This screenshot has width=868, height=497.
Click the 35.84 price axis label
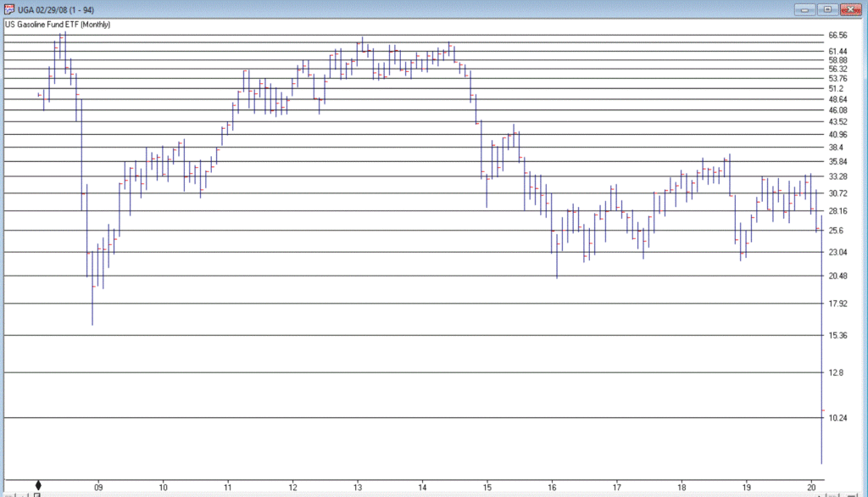coord(837,161)
